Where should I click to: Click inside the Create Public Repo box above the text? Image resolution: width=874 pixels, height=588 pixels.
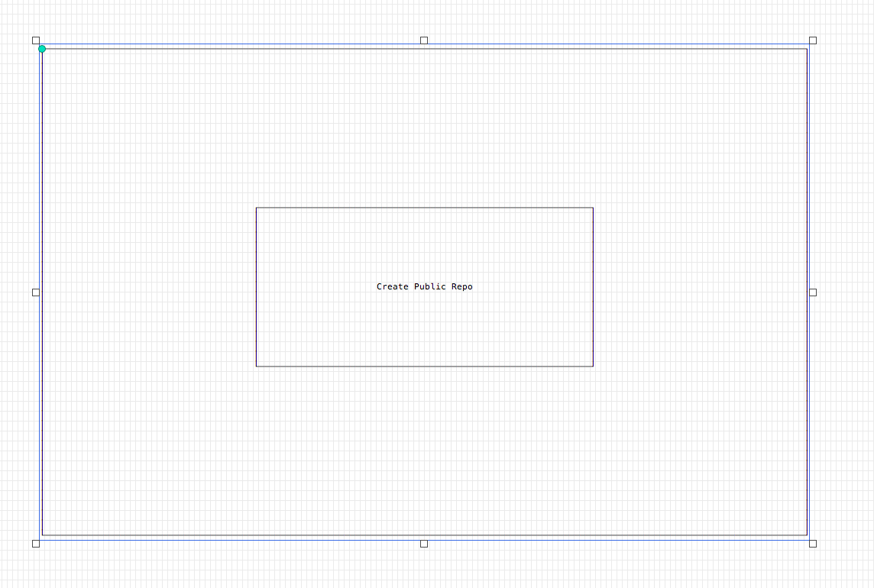point(424,244)
